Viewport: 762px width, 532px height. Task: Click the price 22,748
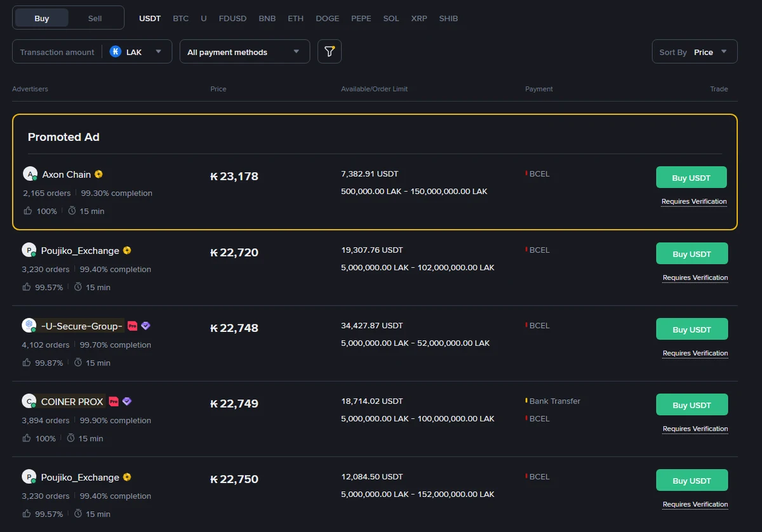(x=234, y=328)
